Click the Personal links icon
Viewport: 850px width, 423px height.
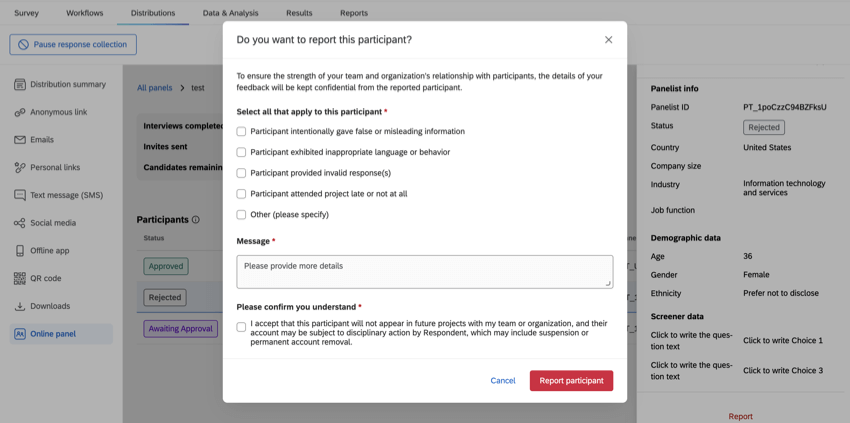(20, 167)
